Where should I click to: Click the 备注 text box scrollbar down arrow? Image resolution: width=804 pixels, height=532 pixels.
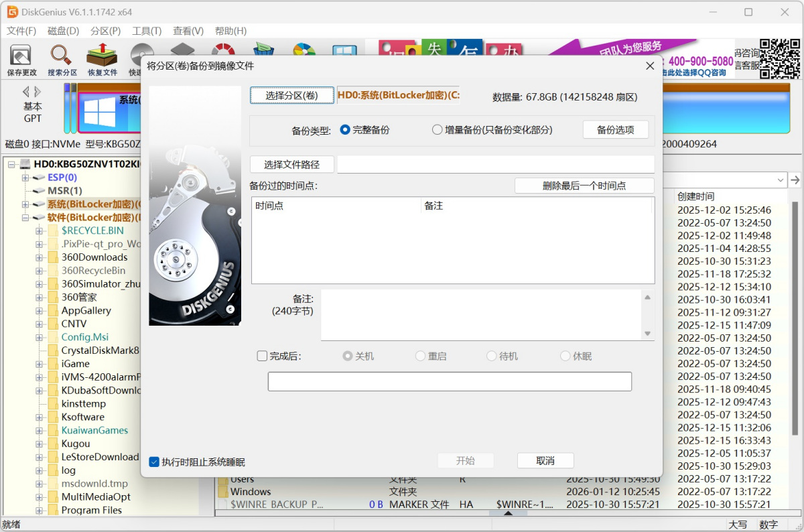pos(647,334)
